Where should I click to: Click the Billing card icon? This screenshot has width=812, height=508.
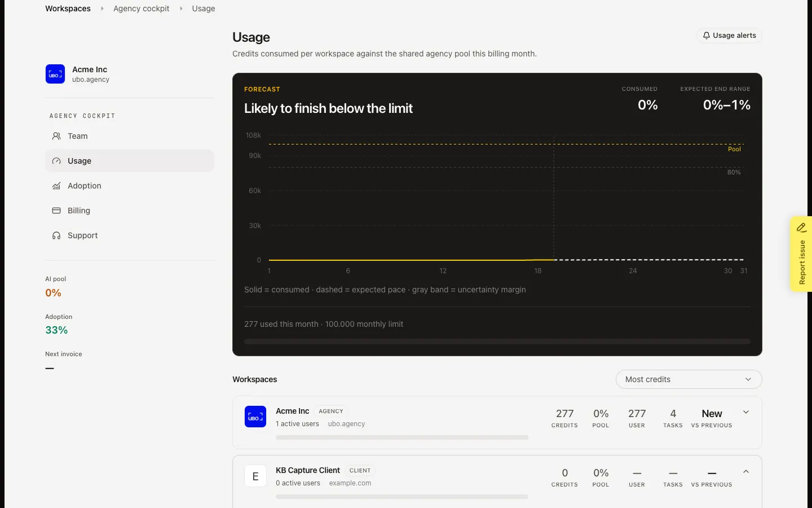(x=56, y=211)
